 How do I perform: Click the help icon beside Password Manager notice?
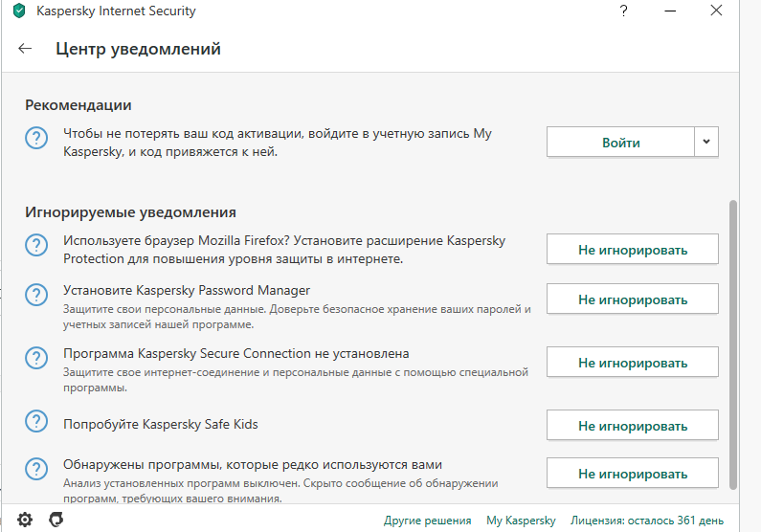pyautogui.click(x=36, y=294)
